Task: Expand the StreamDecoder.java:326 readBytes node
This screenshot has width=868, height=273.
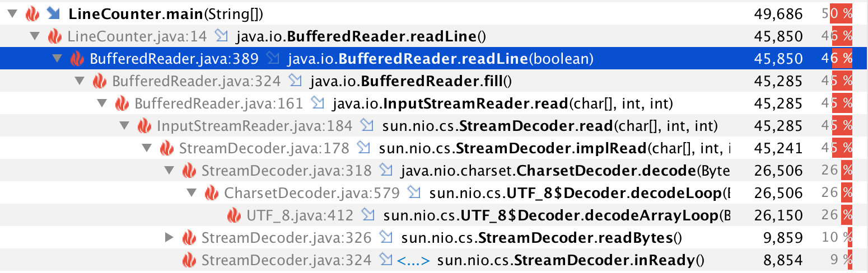Action: coord(170,238)
